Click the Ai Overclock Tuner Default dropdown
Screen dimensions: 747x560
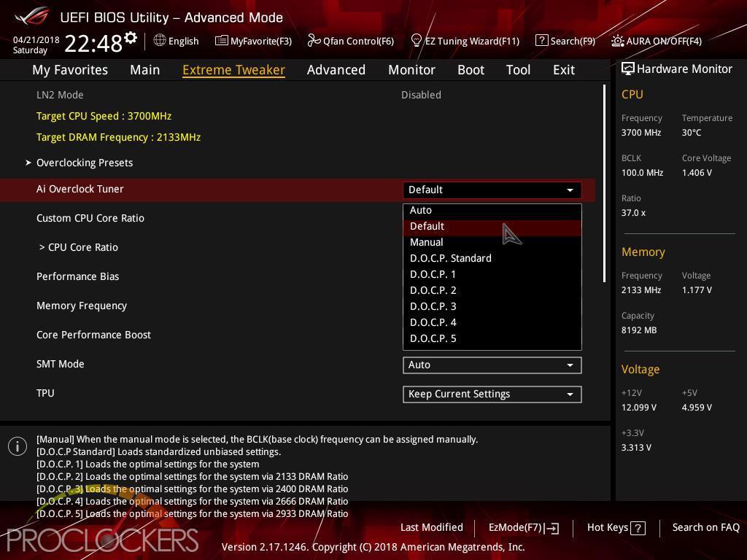492,190
